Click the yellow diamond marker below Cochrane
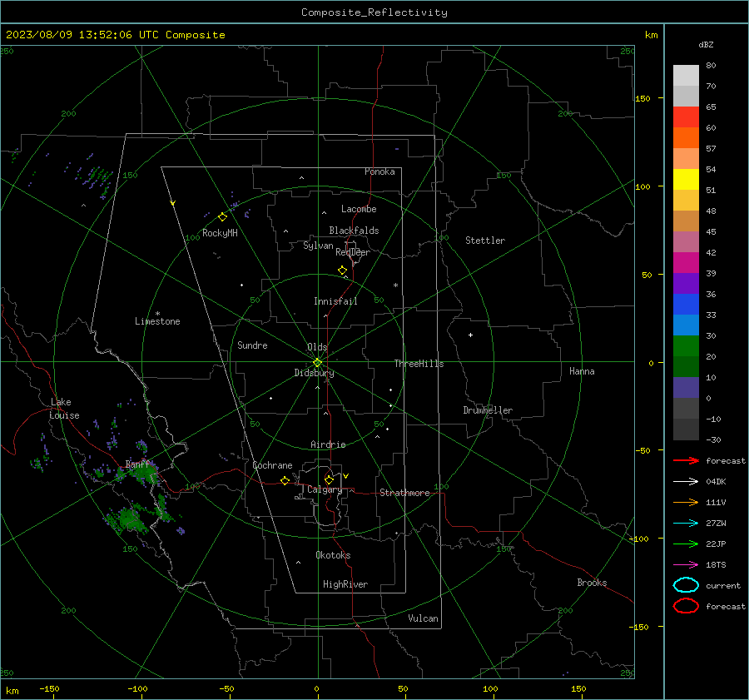Viewport: 749px width, 700px height. tap(285, 481)
